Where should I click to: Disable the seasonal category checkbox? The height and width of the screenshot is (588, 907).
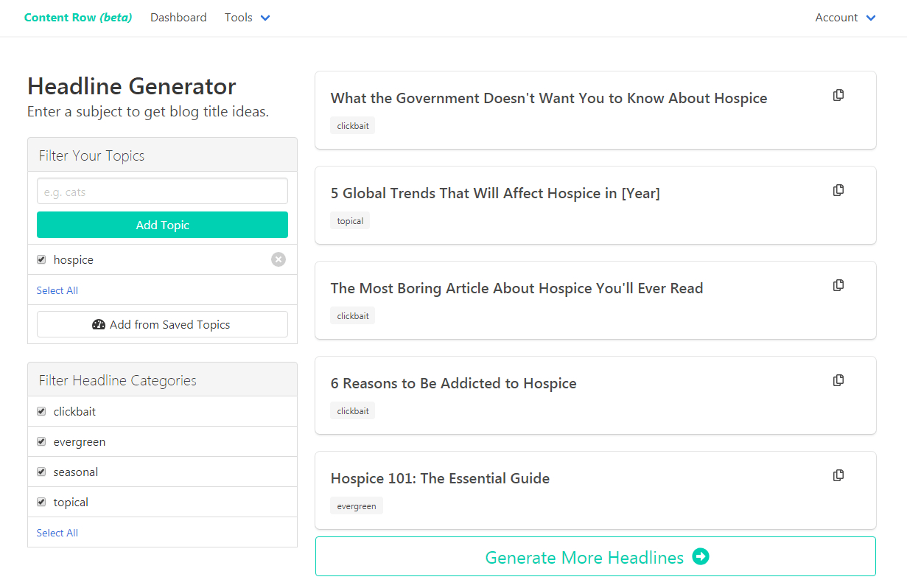tap(41, 472)
